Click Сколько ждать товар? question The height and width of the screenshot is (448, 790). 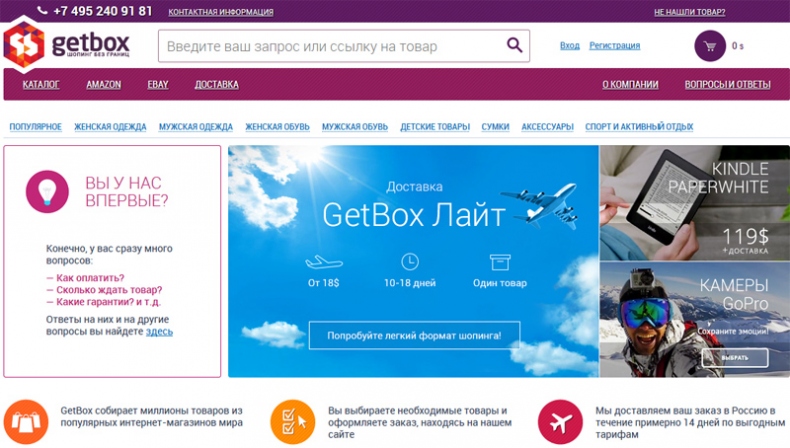click(x=109, y=290)
